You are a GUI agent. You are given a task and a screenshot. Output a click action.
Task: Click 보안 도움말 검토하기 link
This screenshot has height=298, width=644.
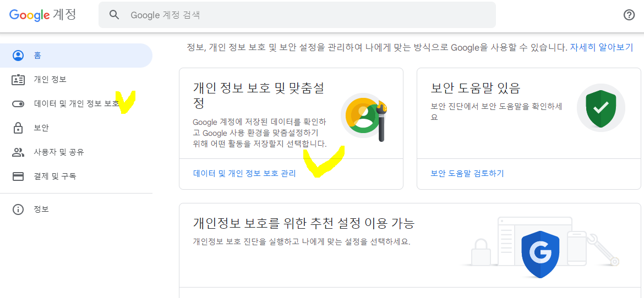467,173
